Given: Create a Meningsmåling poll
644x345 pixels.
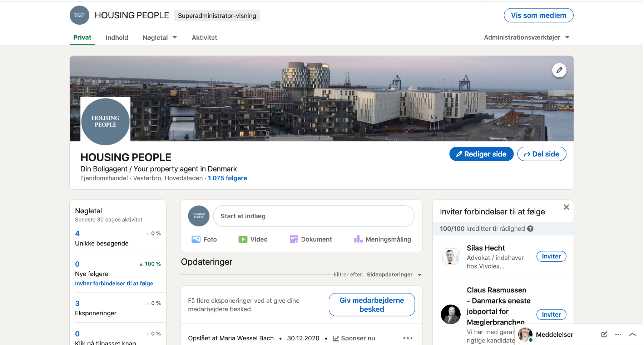Looking at the screenshot, I should [382, 239].
